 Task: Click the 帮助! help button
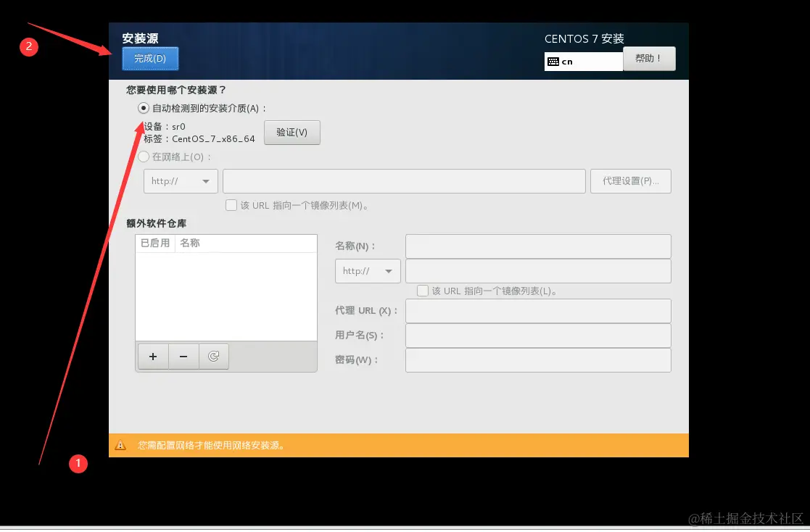(649, 58)
